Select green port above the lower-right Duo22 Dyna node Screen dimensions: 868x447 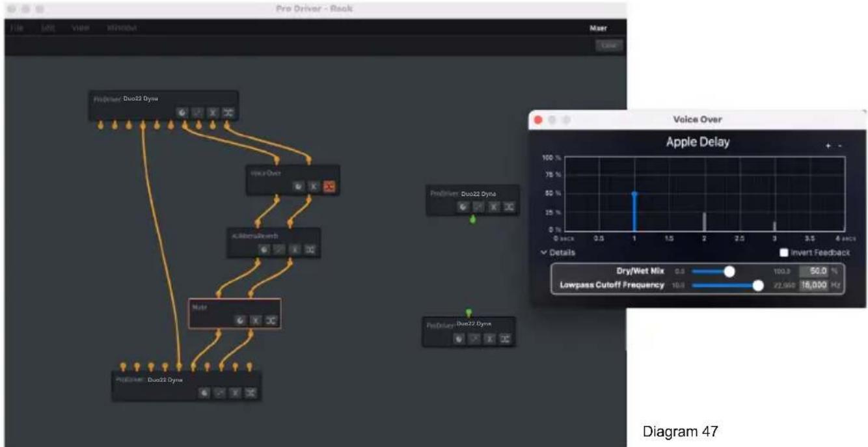(468, 313)
